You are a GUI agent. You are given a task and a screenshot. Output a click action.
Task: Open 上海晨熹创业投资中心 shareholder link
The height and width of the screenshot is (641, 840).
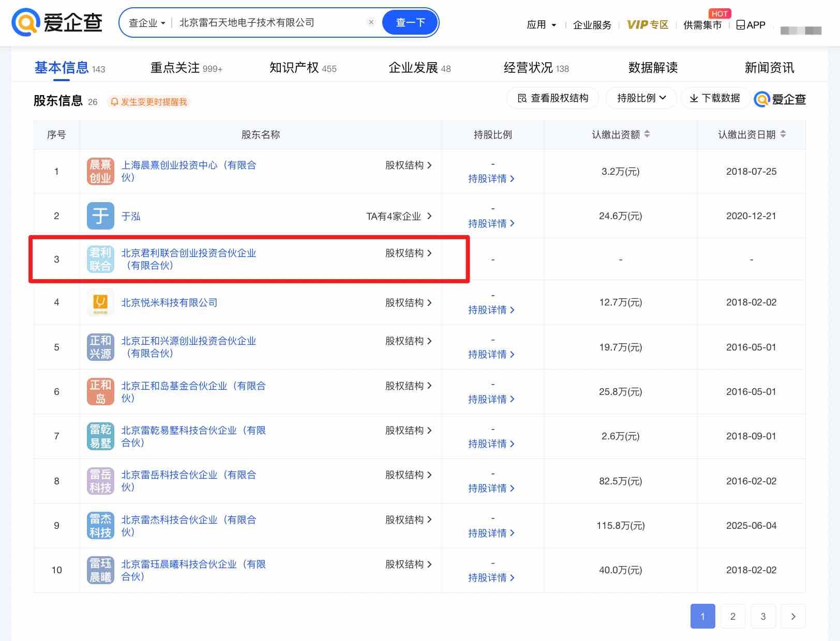pyautogui.click(x=189, y=171)
